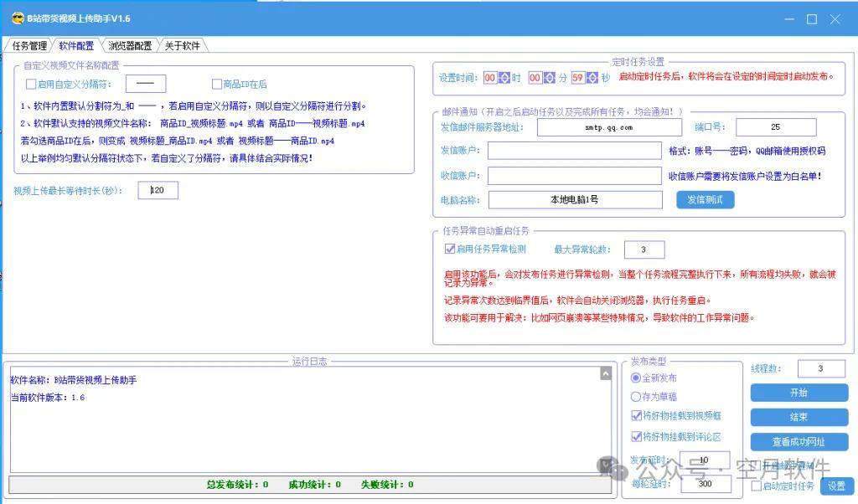Screen dimensions: 858x504
Task: Minimize the application window
Action: pos(788,18)
